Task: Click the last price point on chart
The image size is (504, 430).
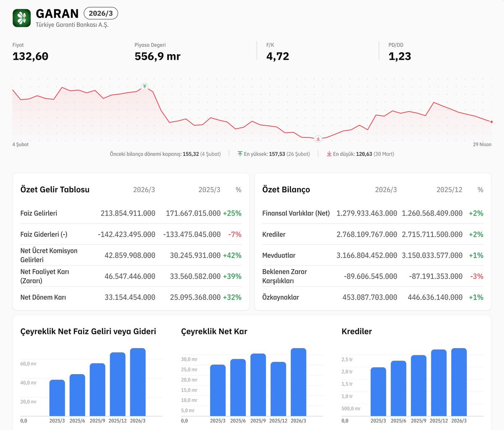Action: tap(491, 121)
